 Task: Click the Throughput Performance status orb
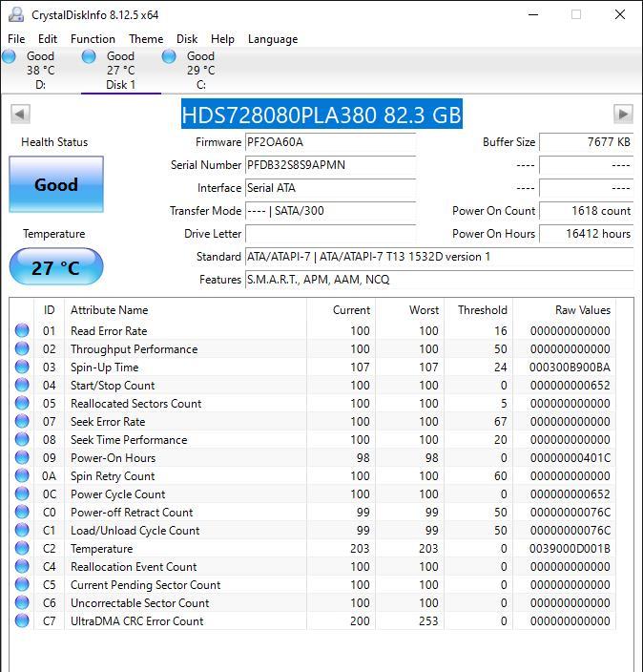coord(22,348)
